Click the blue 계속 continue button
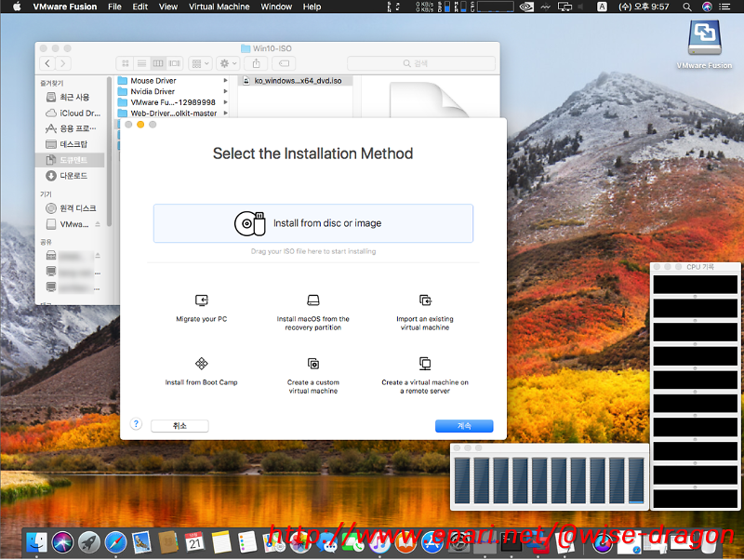The width and height of the screenshot is (744, 560). coord(464,426)
